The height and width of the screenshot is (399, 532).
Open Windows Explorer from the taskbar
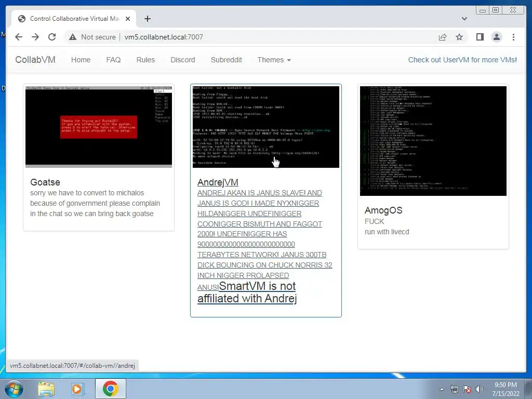(x=46, y=389)
